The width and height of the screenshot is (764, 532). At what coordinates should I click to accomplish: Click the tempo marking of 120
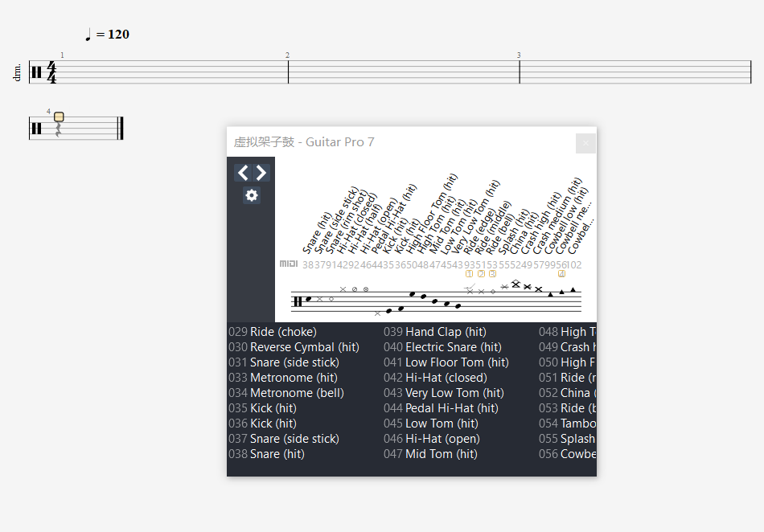coord(107,35)
